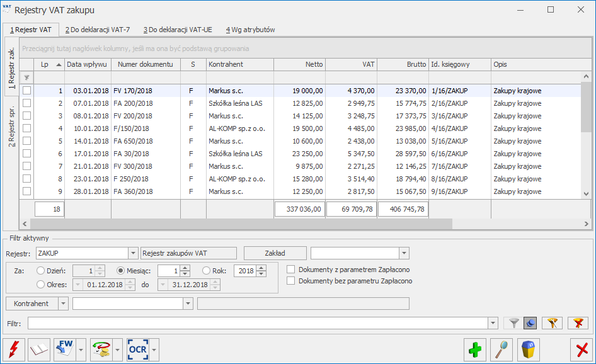
Task: Open the book (accounting) icon button
Action: [x=39, y=350]
